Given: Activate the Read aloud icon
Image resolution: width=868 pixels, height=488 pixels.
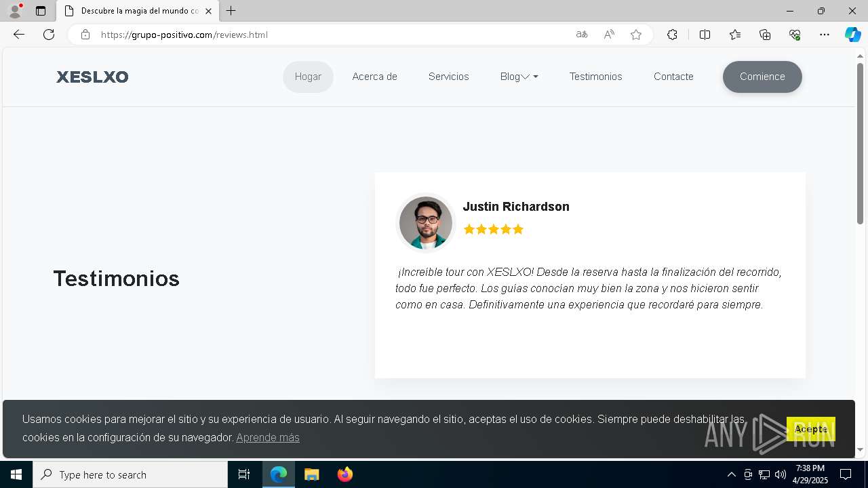Looking at the screenshot, I should (x=609, y=35).
